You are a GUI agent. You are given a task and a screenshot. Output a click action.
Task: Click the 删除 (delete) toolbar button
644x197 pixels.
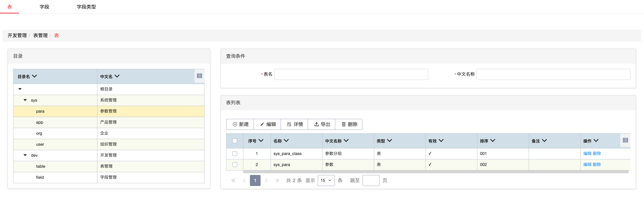349,124
